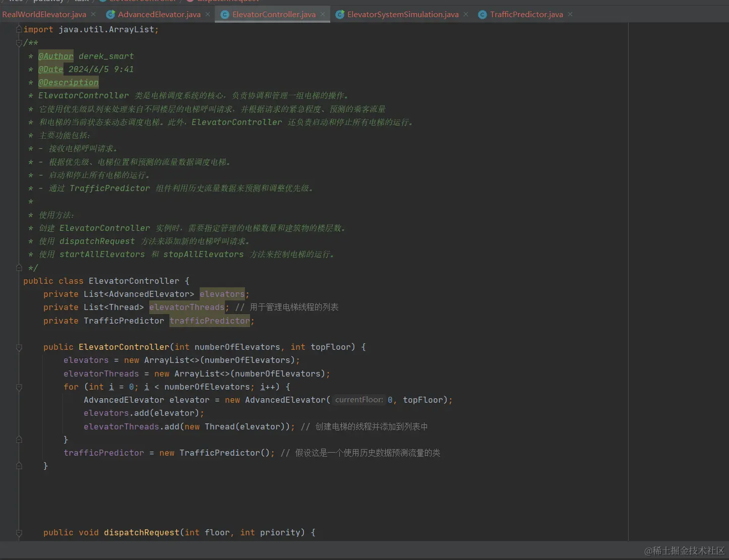Click the class icon on ElevatorSystemSimulation.java tab
Viewport: 729px width, 560px height.
tap(340, 15)
